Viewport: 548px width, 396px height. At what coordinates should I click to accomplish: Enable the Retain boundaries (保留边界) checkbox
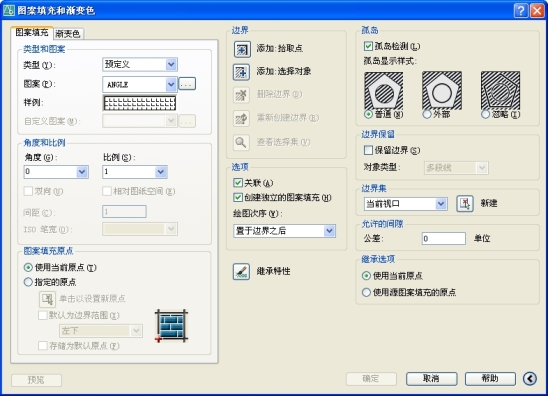click(368, 150)
